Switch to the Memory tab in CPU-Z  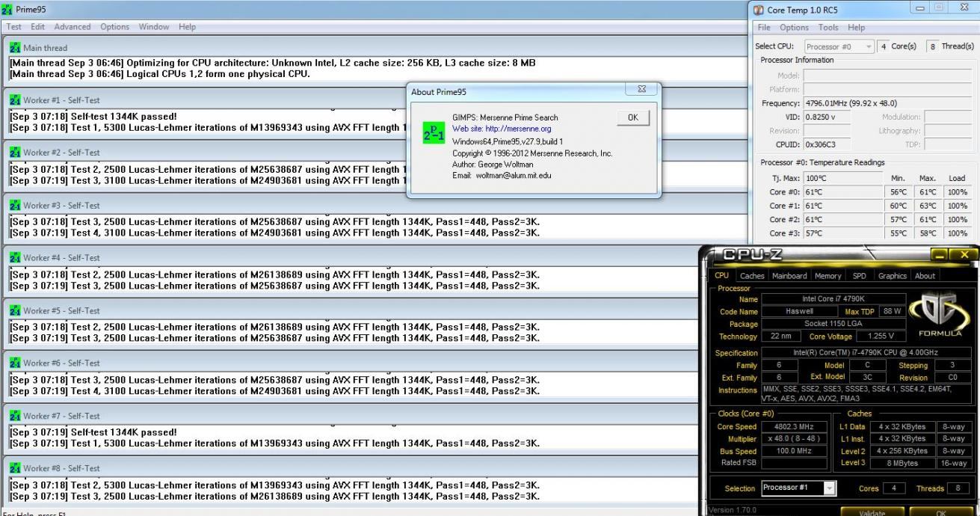point(828,276)
